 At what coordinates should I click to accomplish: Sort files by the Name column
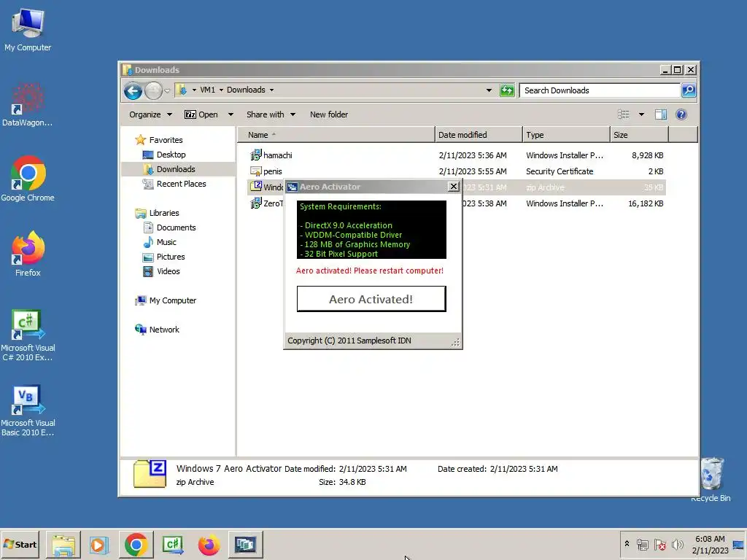pyautogui.click(x=336, y=135)
